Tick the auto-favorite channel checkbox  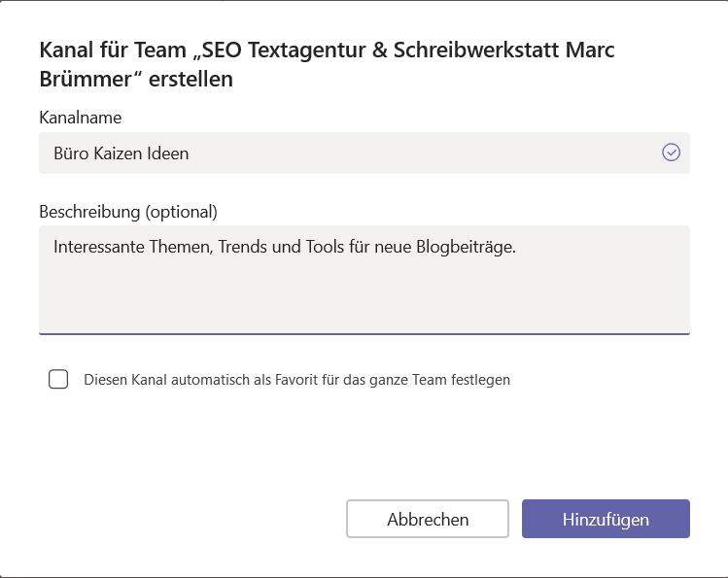pyautogui.click(x=58, y=379)
